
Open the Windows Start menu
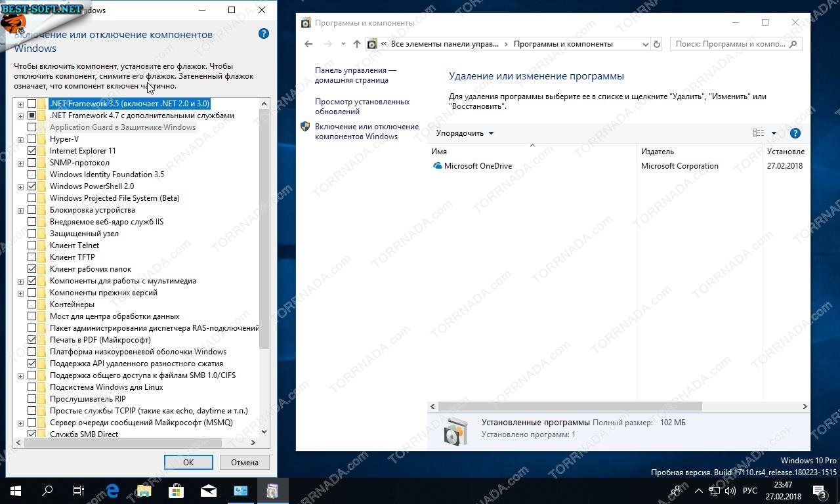coord(16,491)
